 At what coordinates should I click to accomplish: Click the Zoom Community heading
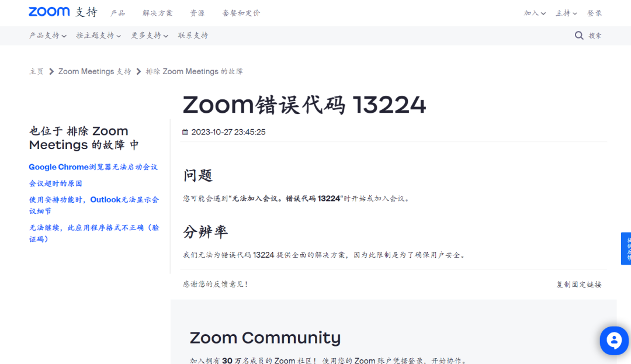click(x=265, y=338)
